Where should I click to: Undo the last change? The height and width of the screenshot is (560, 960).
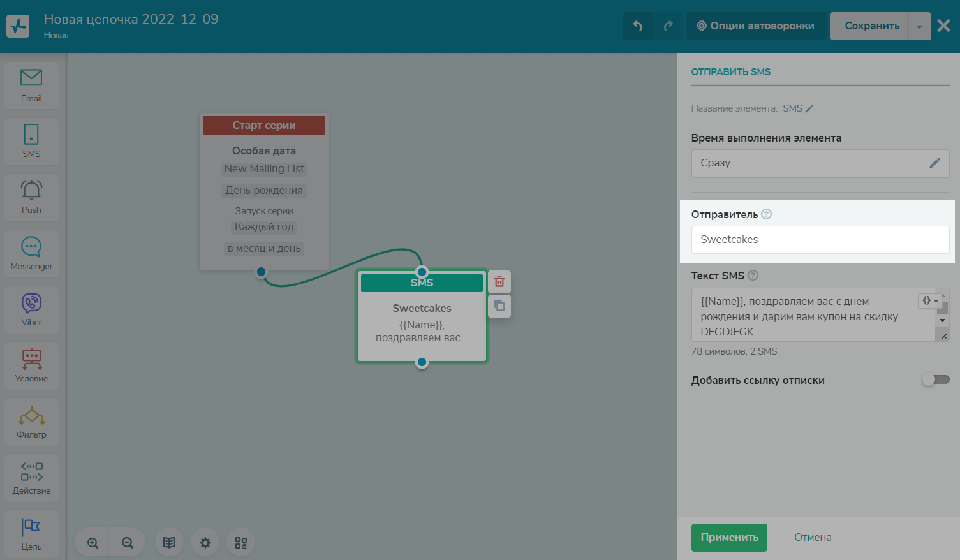point(638,26)
